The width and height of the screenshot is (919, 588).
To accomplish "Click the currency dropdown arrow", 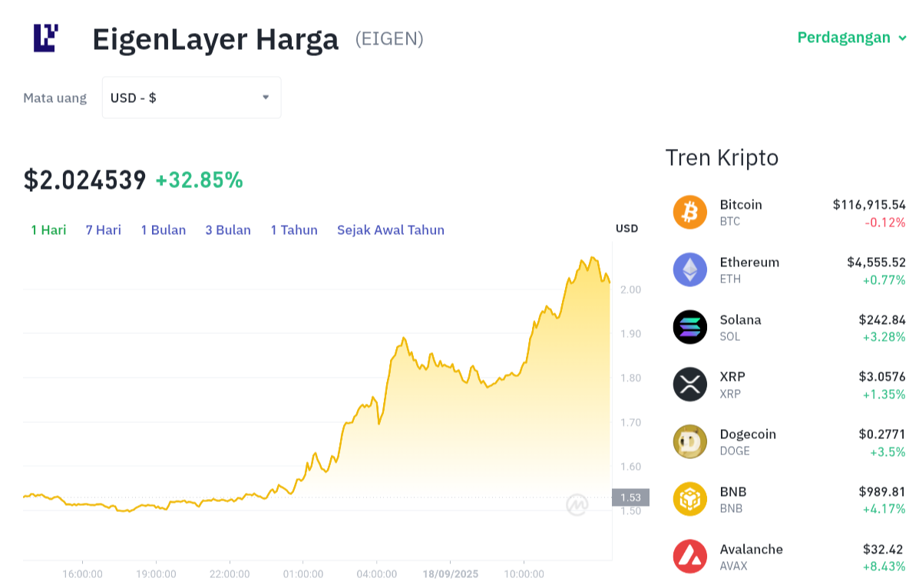I will click(266, 97).
